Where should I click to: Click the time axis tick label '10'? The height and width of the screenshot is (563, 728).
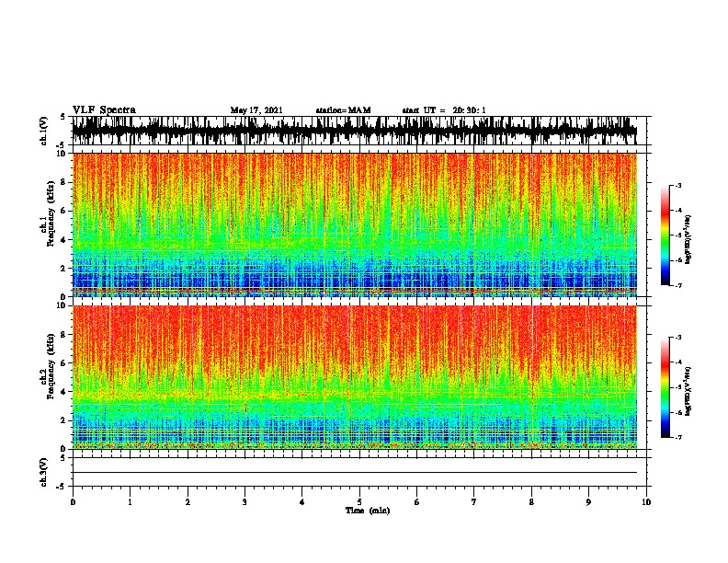(646, 502)
